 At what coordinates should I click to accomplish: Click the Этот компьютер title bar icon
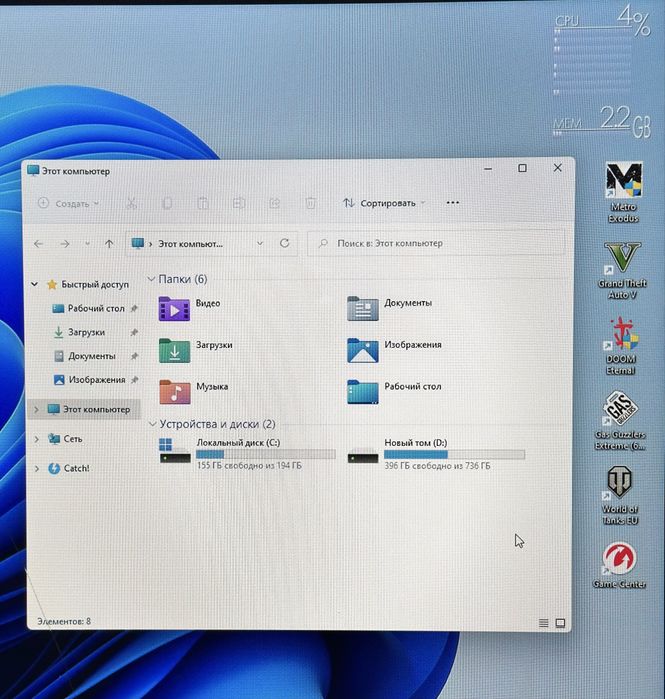tap(33, 171)
